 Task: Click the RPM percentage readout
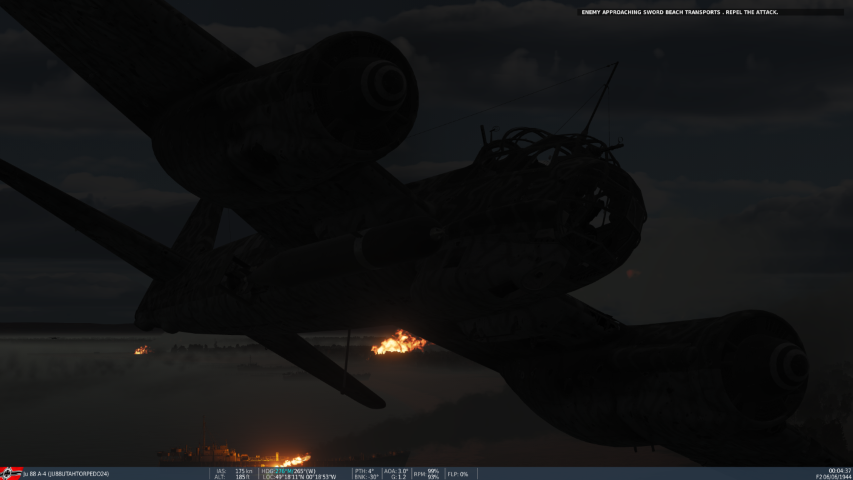pos(426,473)
